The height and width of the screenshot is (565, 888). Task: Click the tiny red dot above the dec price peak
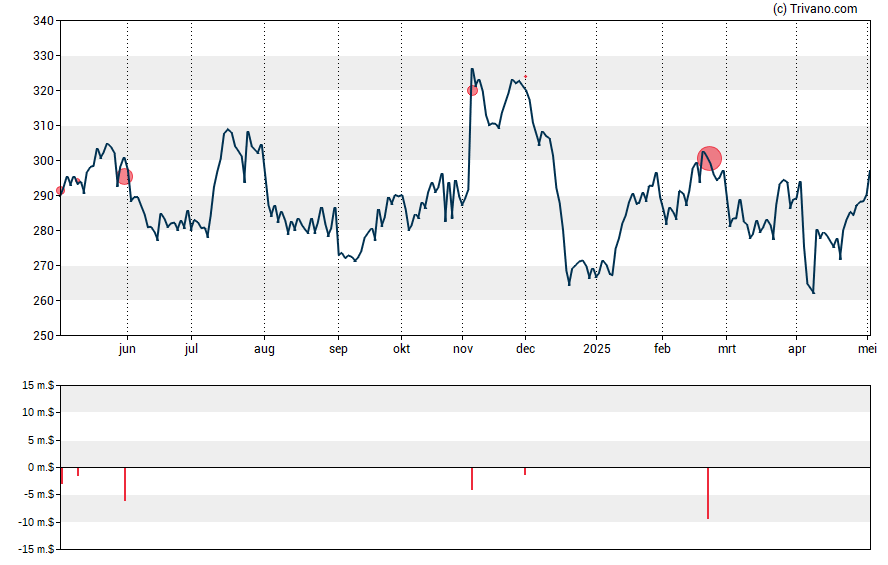[526, 76]
